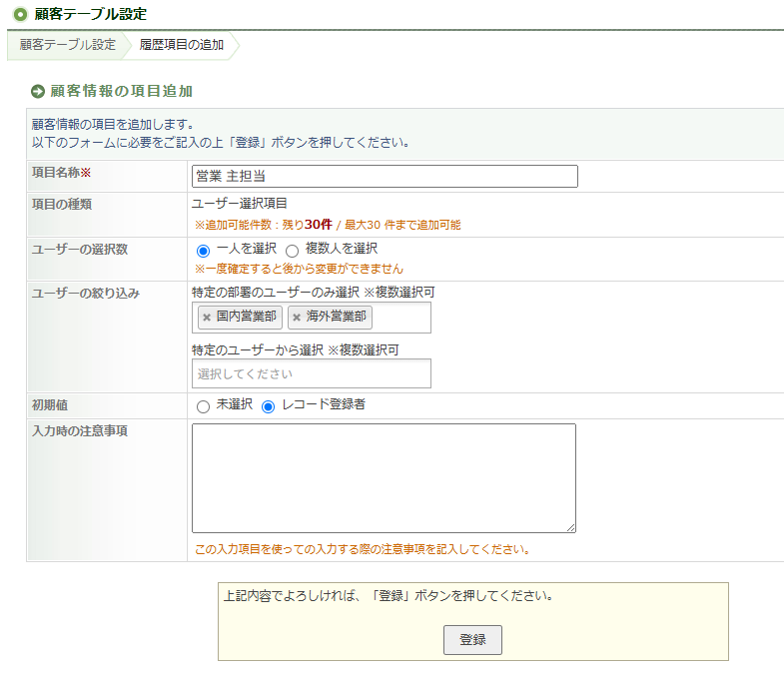Click the 残り30件 remaining count text
This screenshot has width=784, height=677.
pos(307,225)
